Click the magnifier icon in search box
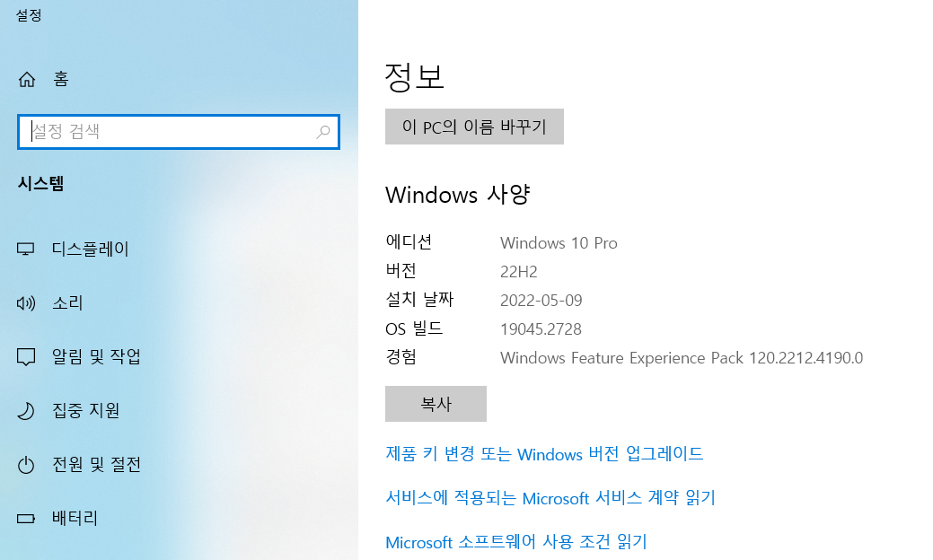This screenshot has height=560, width=933. [x=323, y=131]
